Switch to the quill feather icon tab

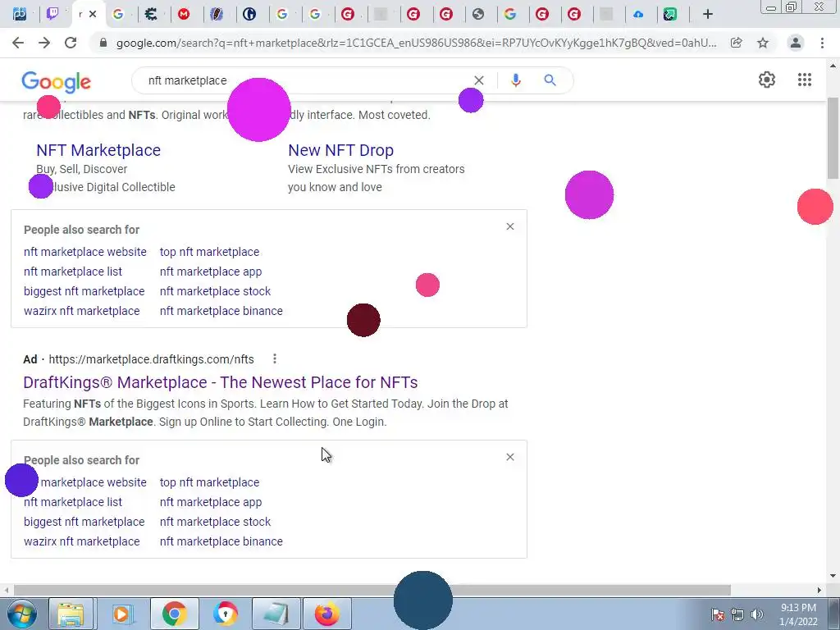(217, 14)
